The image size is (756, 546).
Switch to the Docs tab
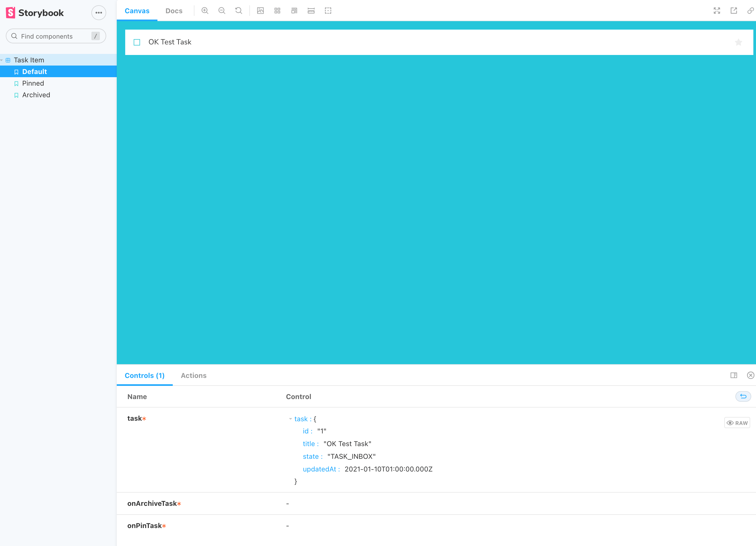point(174,11)
